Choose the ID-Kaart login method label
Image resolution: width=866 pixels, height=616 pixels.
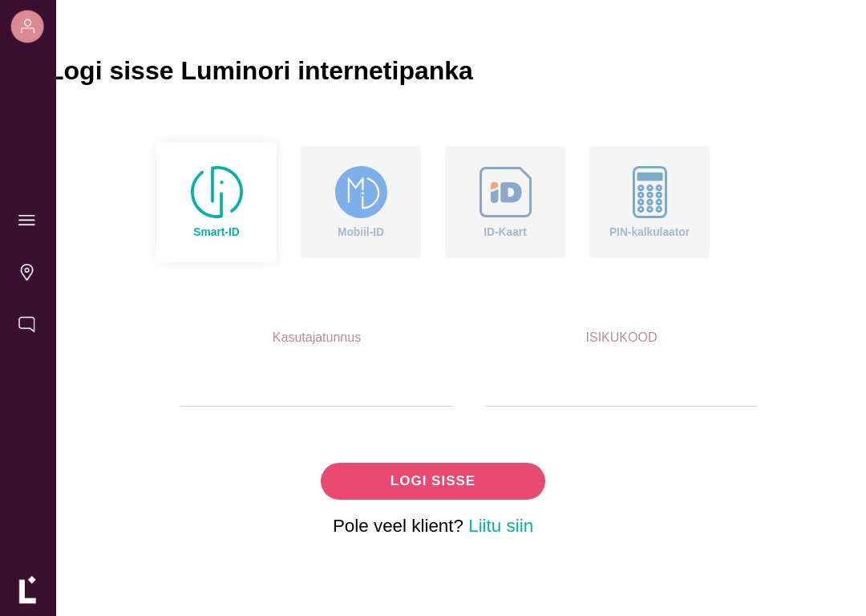[x=505, y=232]
